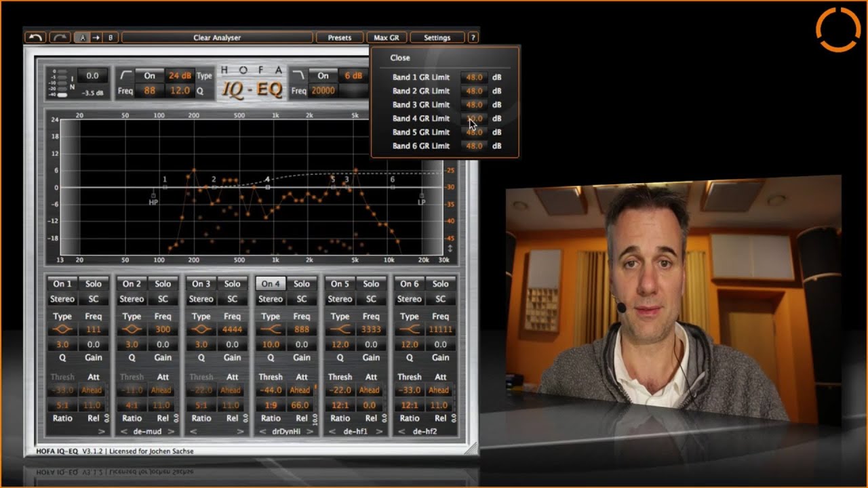Select band 6 node in the EQ graph
This screenshot has width=868, height=488.
pos(393,186)
